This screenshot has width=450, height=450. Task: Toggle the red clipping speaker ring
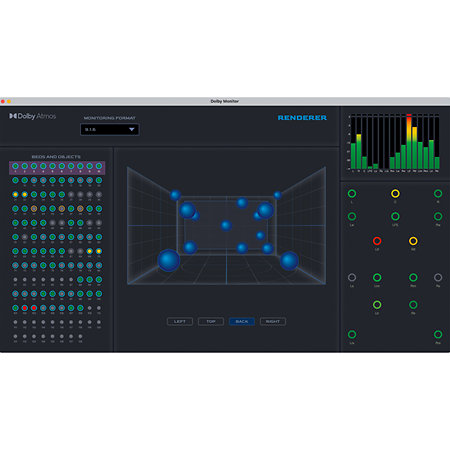point(377,241)
